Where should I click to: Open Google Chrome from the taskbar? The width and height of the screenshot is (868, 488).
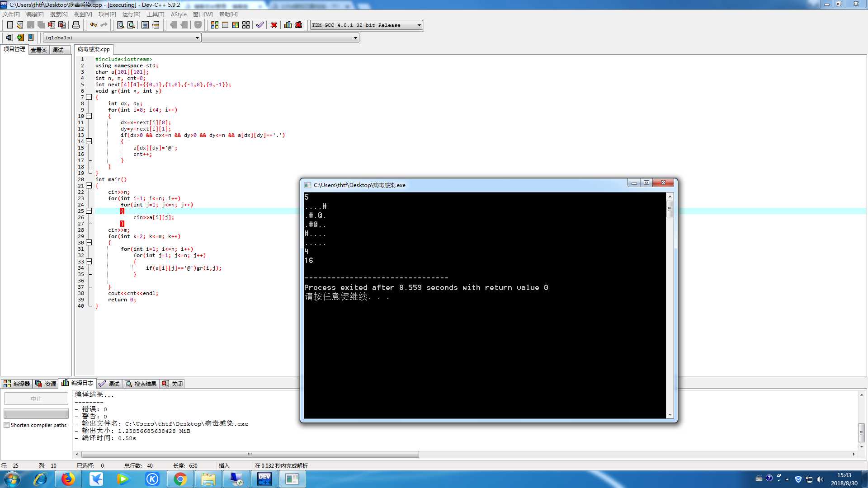[180, 479]
